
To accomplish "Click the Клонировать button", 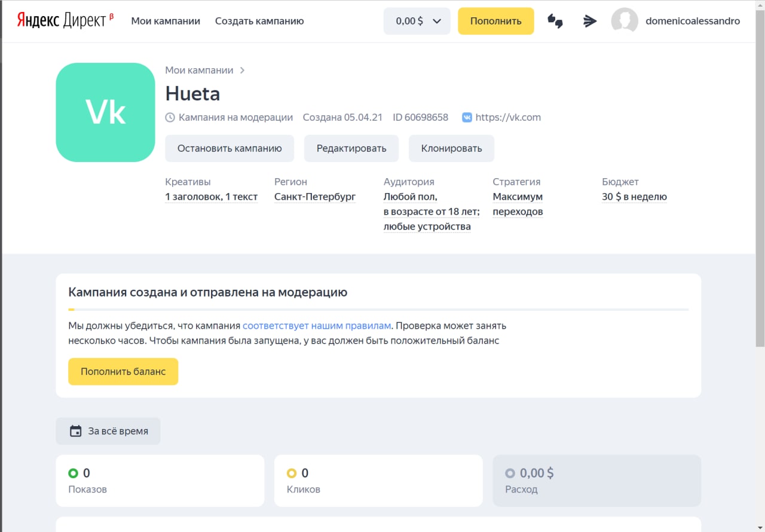I will 451,148.
